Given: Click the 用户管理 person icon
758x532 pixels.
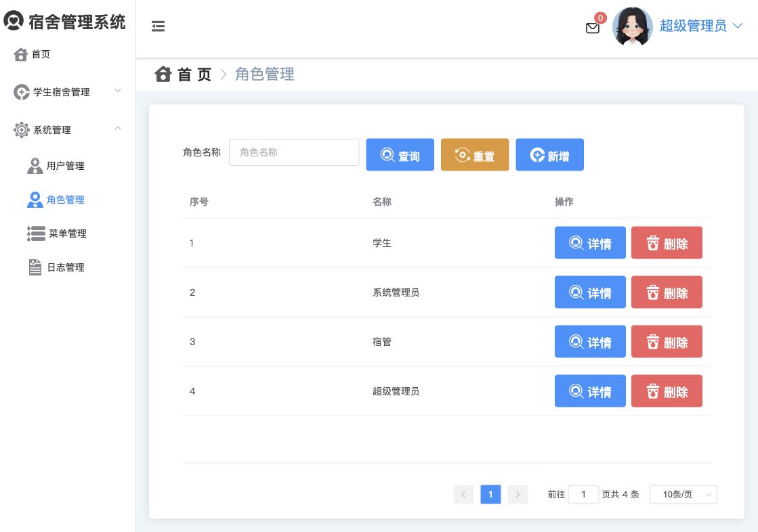Looking at the screenshot, I should (35, 166).
